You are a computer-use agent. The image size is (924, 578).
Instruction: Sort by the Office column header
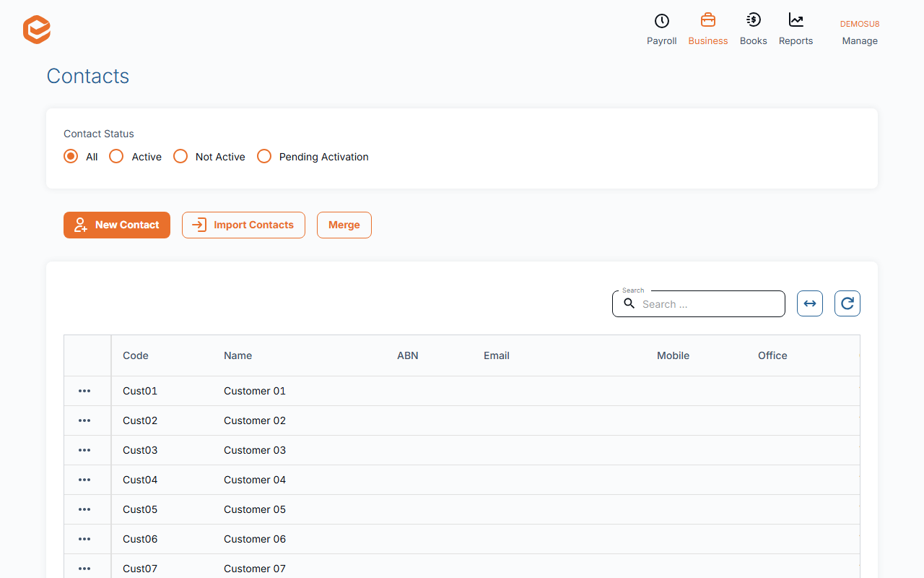[x=772, y=355]
